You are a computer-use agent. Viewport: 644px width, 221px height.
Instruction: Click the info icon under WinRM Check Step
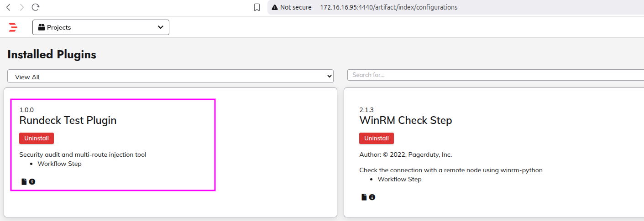(x=372, y=197)
